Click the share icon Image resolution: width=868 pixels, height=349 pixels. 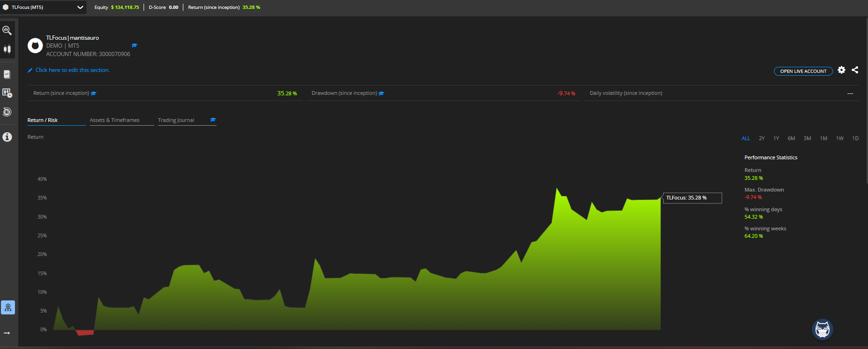855,70
